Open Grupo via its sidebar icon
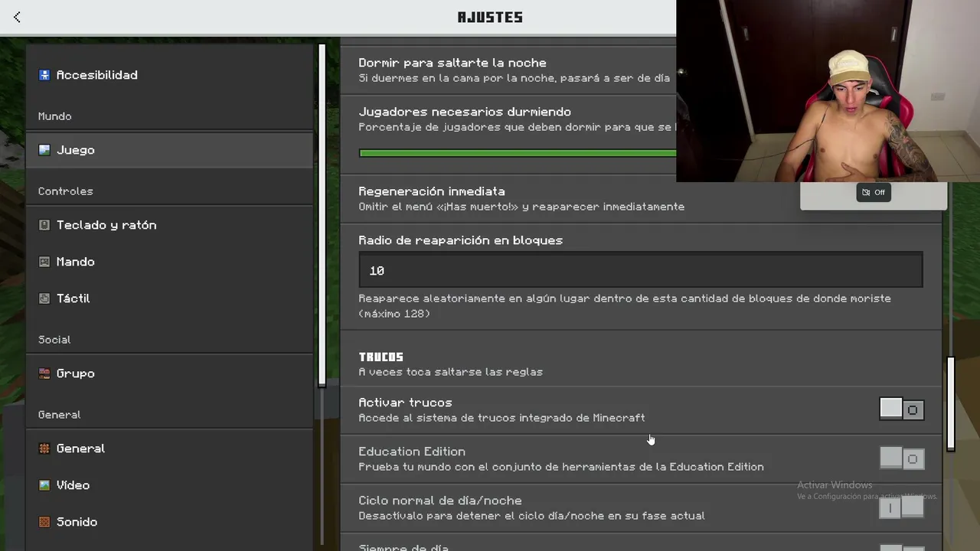 pyautogui.click(x=44, y=373)
